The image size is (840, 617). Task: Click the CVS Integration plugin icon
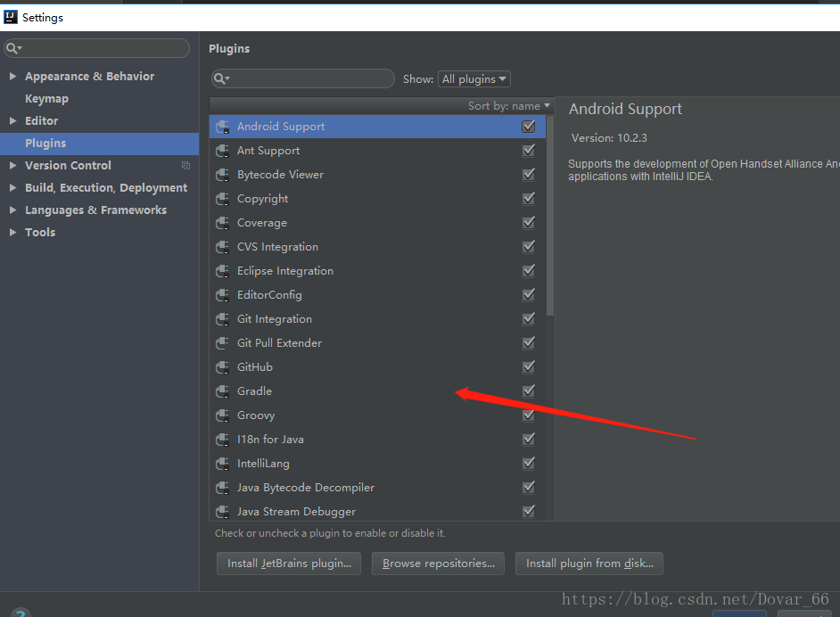pyautogui.click(x=222, y=248)
